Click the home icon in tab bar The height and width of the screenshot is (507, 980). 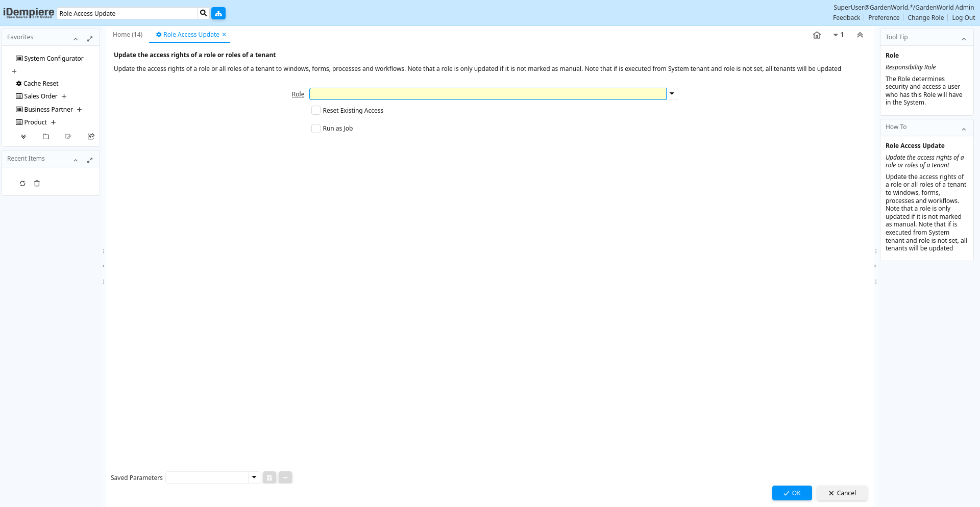tap(817, 35)
